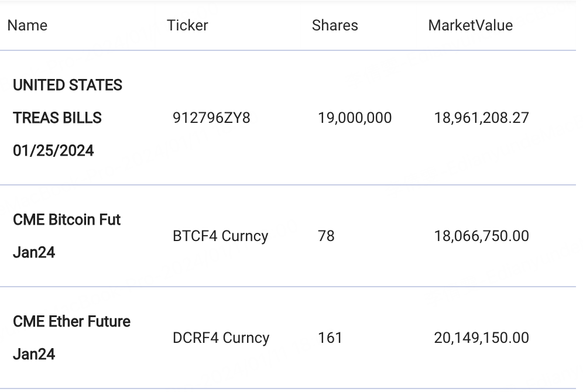Viewport: 583px width, 392px height.
Task: Click the DCRF4 Curncy ticker
Action: 221,338
